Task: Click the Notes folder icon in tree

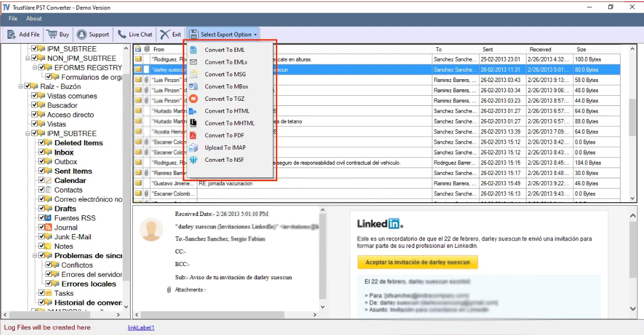Action: click(x=48, y=247)
